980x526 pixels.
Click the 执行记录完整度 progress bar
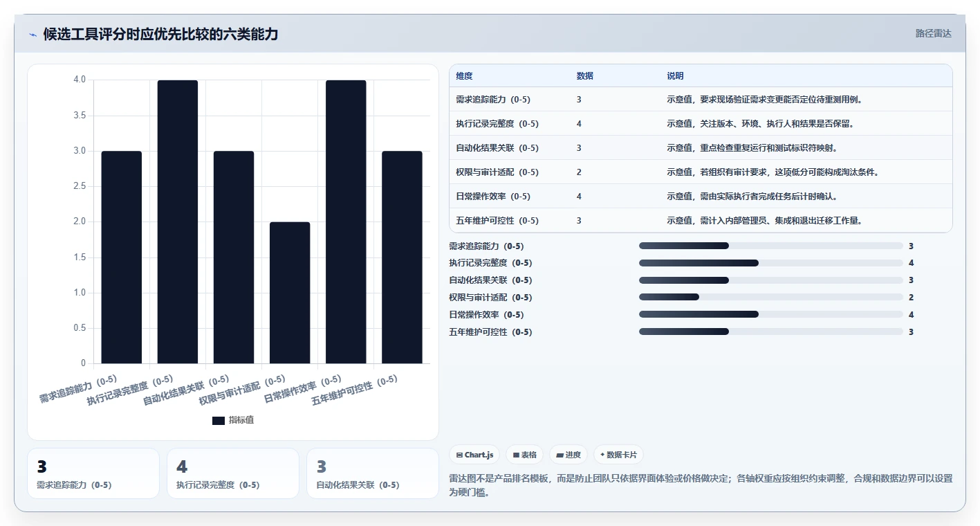[x=771, y=263]
